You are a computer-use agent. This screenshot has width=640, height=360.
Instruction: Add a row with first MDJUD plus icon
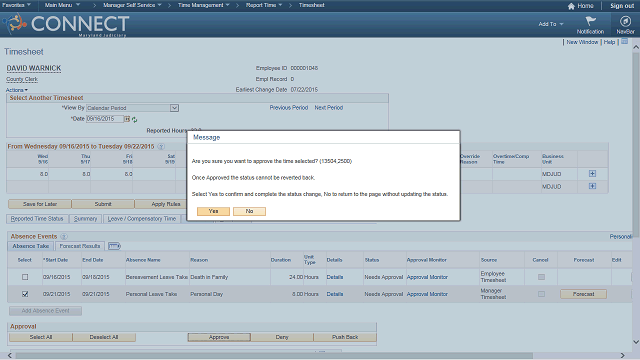tap(592, 174)
